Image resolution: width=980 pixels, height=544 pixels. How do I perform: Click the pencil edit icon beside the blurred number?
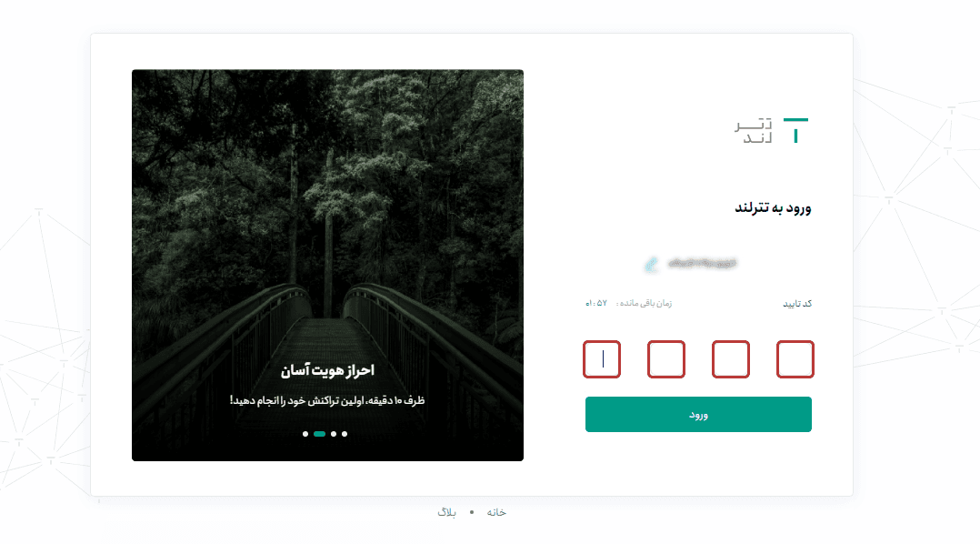pyautogui.click(x=651, y=264)
